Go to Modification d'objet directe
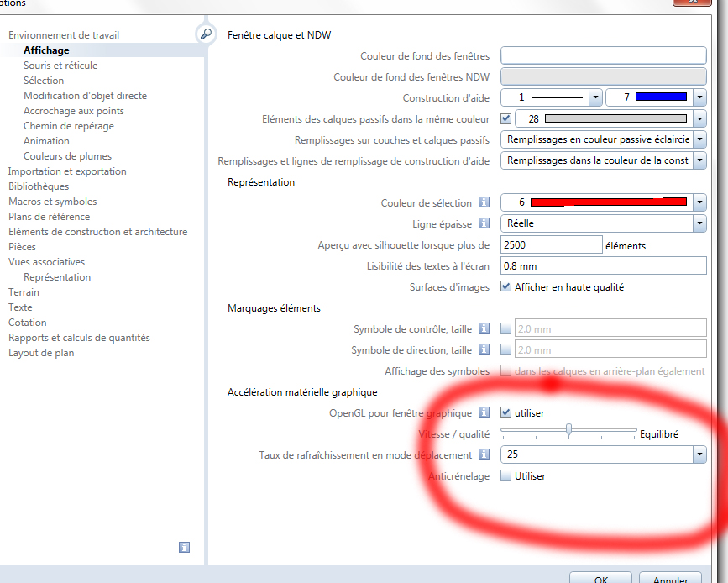This screenshot has height=583, width=728. 86,96
